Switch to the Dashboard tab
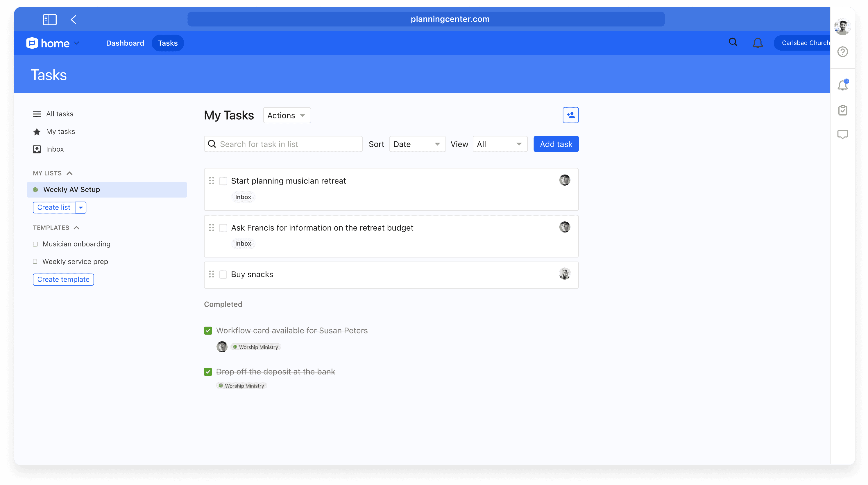Image resolution: width=868 pixels, height=485 pixels. pos(125,43)
